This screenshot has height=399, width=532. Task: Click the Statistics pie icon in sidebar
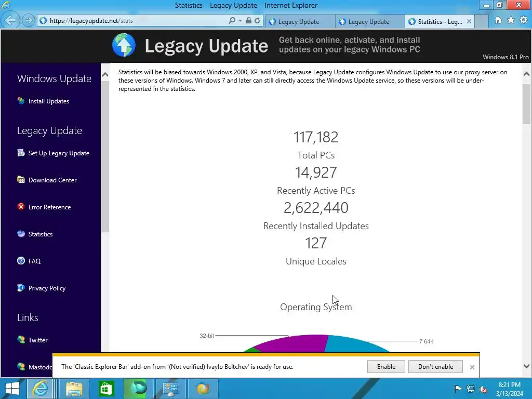[21, 234]
